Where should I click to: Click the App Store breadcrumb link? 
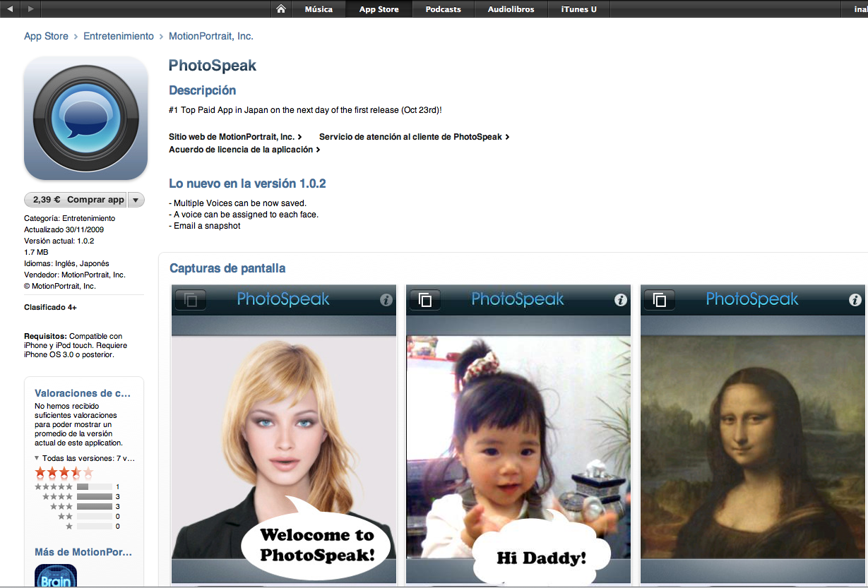[x=46, y=36]
